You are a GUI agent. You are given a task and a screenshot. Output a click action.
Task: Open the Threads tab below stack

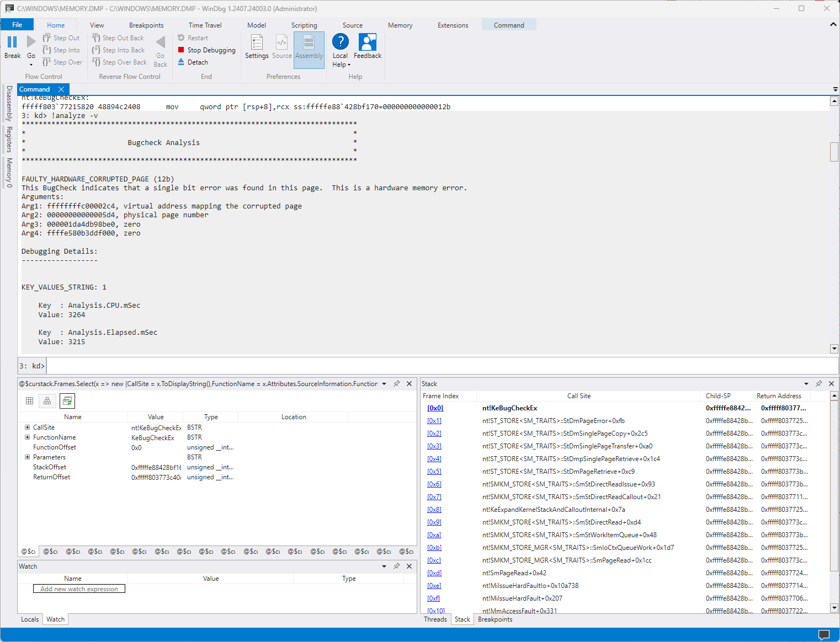[x=435, y=619]
